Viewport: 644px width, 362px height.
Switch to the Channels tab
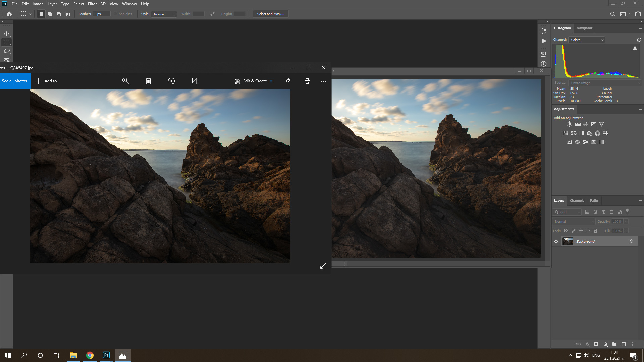[577, 200]
